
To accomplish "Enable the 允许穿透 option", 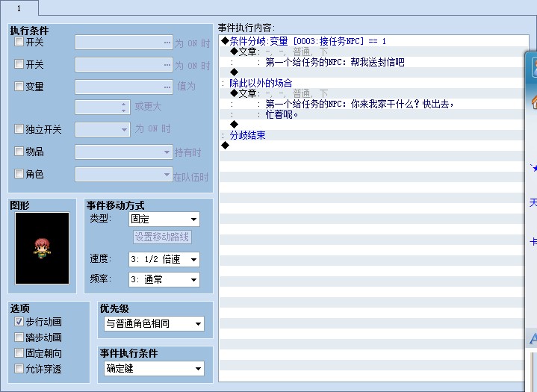I will tap(19, 369).
